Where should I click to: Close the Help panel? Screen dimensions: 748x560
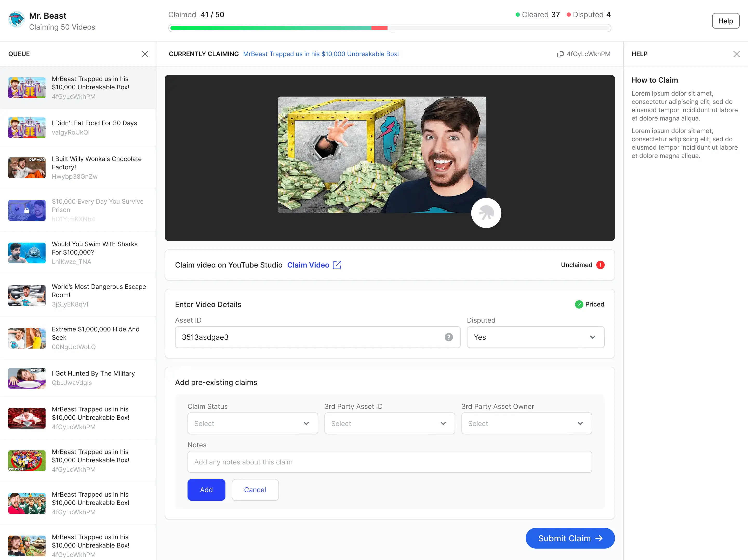pyautogui.click(x=736, y=54)
